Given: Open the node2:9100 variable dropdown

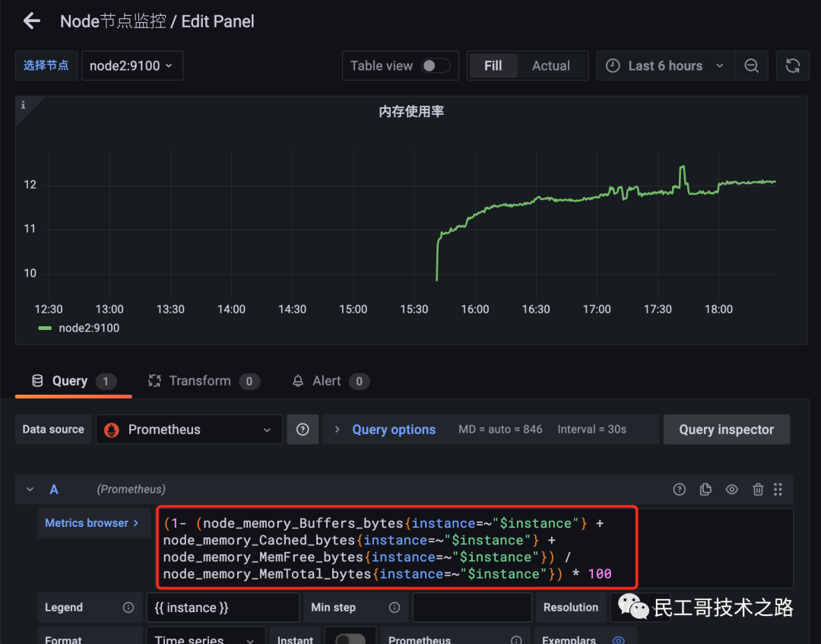Looking at the screenshot, I should [132, 65].
